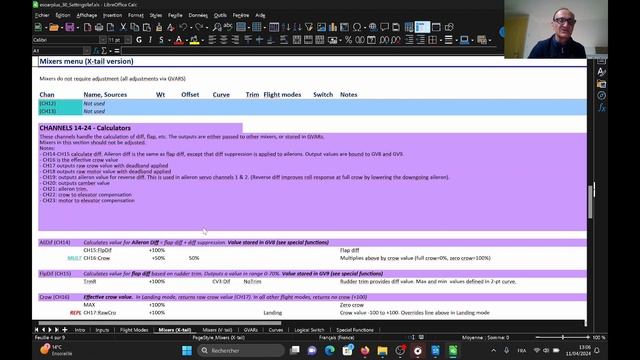The image size is (640, 360).
Task: Expand the Name Box dropdown arrow
Action: (87, 51)
